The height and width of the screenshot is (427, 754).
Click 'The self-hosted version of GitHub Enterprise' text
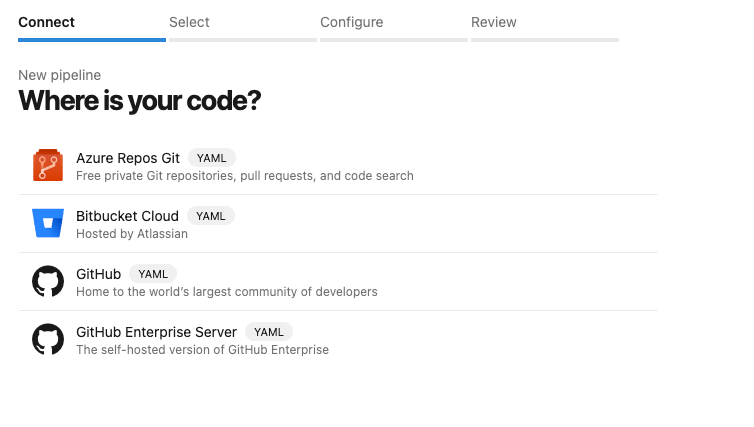click(x=202, y=350)
